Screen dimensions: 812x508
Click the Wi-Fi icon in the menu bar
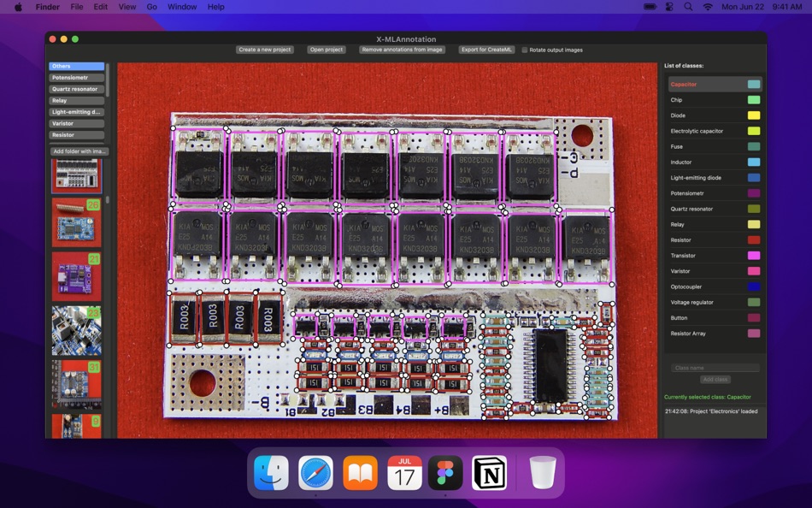coord(707,7)
